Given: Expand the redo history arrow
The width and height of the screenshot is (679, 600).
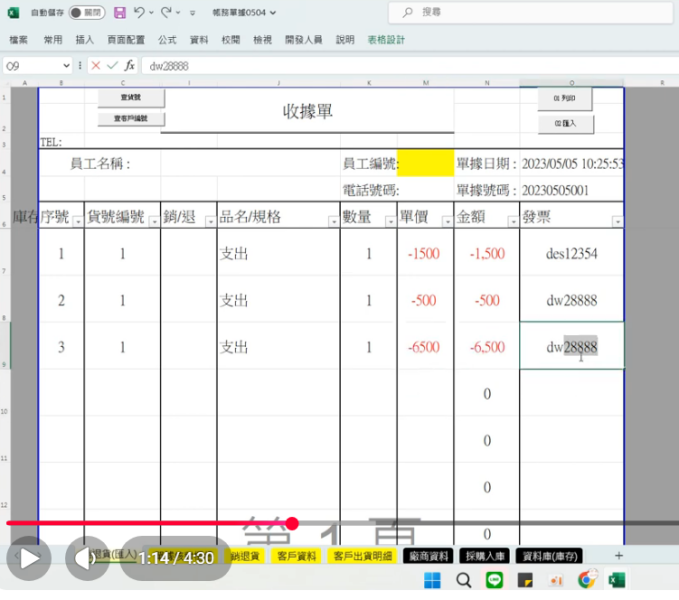Looking at the screenshot, I should point(178,13).
